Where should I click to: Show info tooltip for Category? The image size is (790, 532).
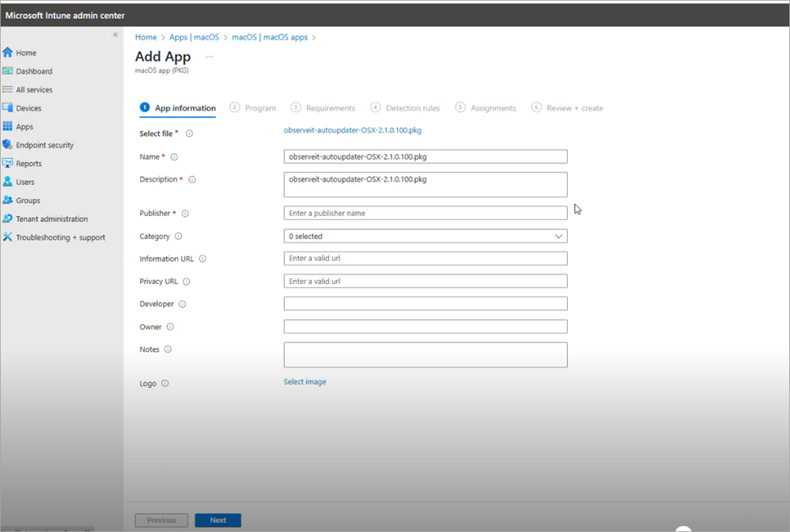click(179, 236)
